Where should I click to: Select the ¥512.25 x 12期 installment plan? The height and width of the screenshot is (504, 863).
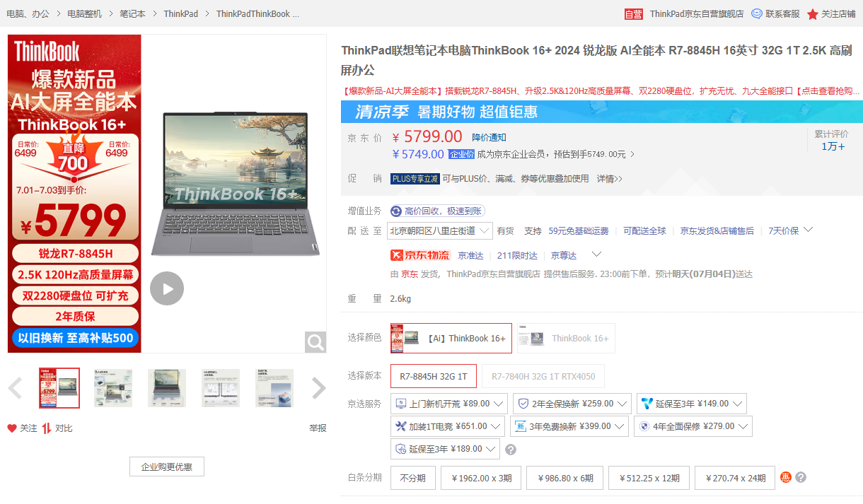649,477
